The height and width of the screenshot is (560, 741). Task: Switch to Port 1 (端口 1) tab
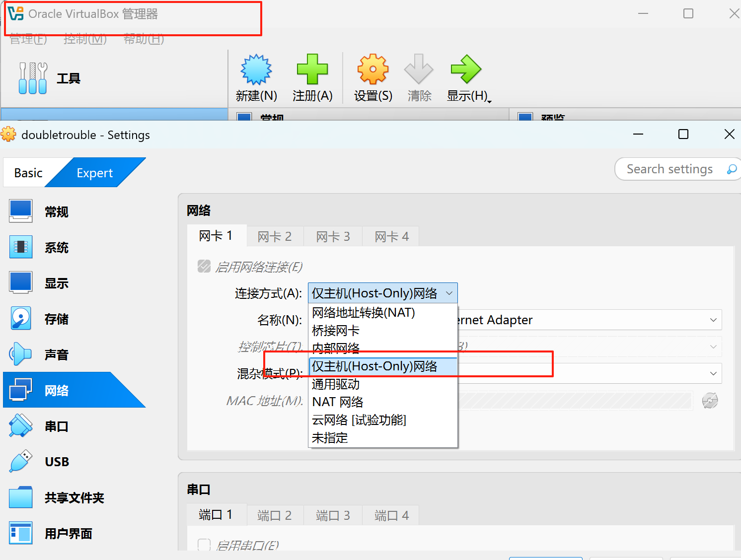[x=217, y=515]
